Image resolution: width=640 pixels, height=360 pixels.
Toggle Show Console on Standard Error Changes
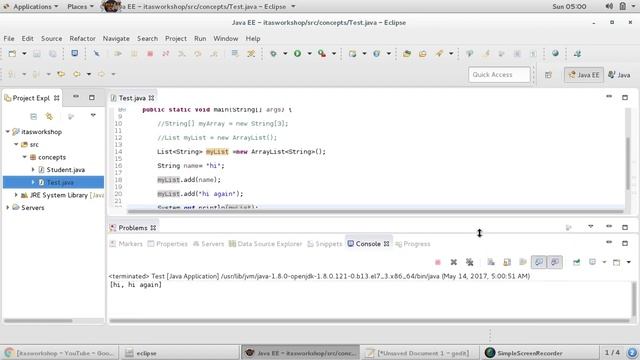(555, 262)
